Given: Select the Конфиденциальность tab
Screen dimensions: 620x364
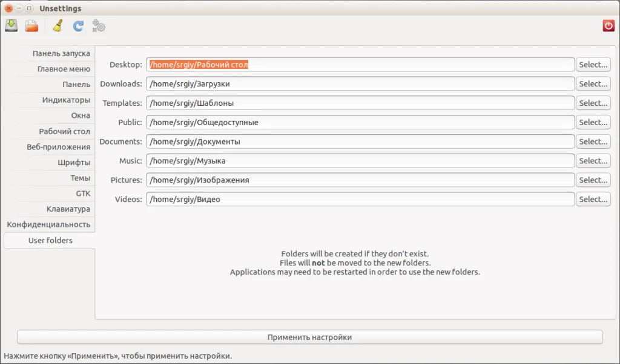Looking at the screenshot, I should 50,224.
